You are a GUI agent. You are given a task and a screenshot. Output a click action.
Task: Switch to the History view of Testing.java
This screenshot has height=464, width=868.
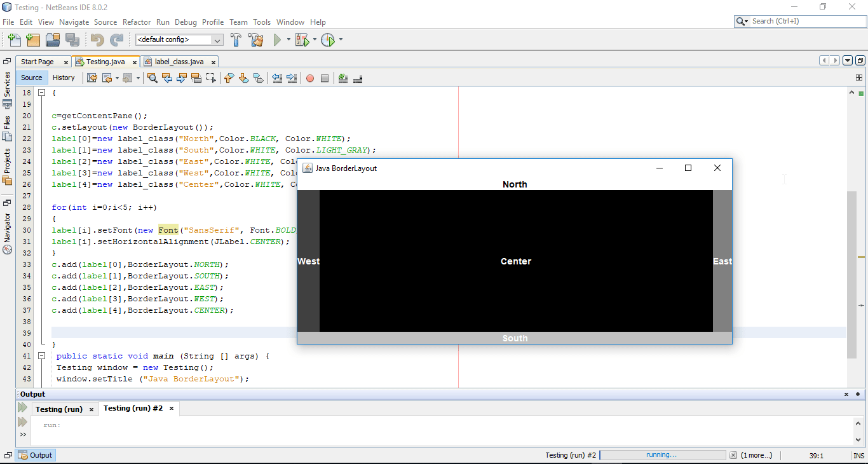click(x=64, y=78)
